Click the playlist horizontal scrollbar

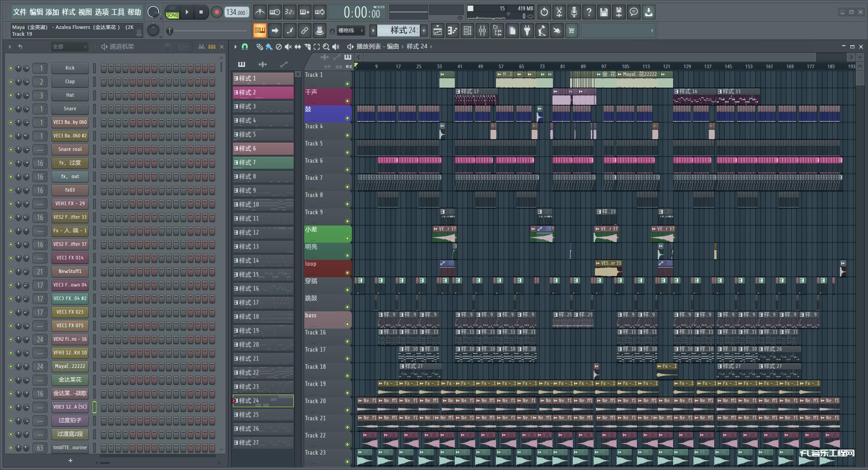[x=590, y=57]
